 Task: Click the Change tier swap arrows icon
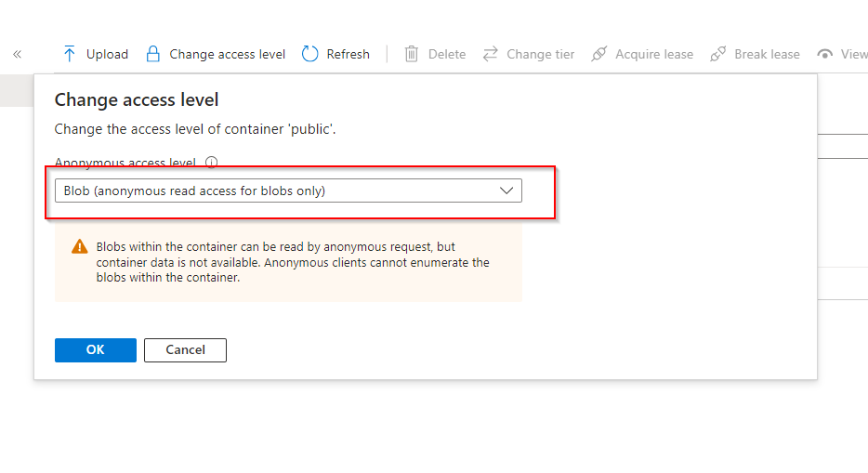point(490,54)
